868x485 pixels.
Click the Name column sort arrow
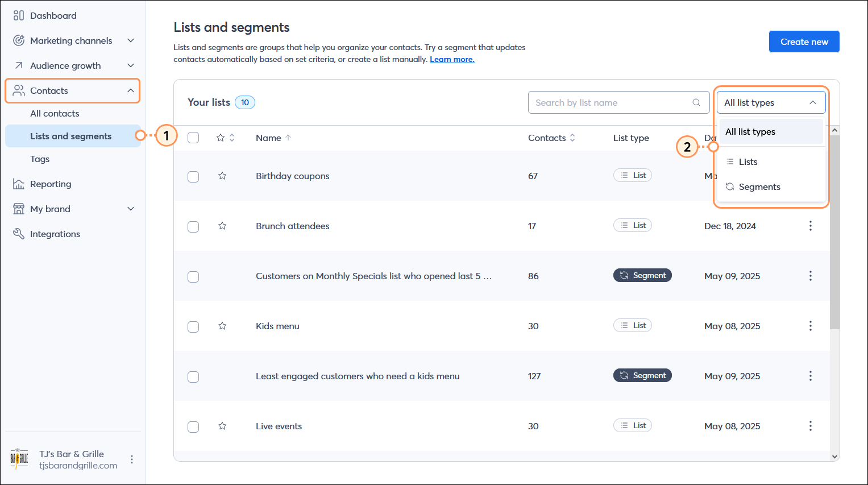[x=288, y=138]
